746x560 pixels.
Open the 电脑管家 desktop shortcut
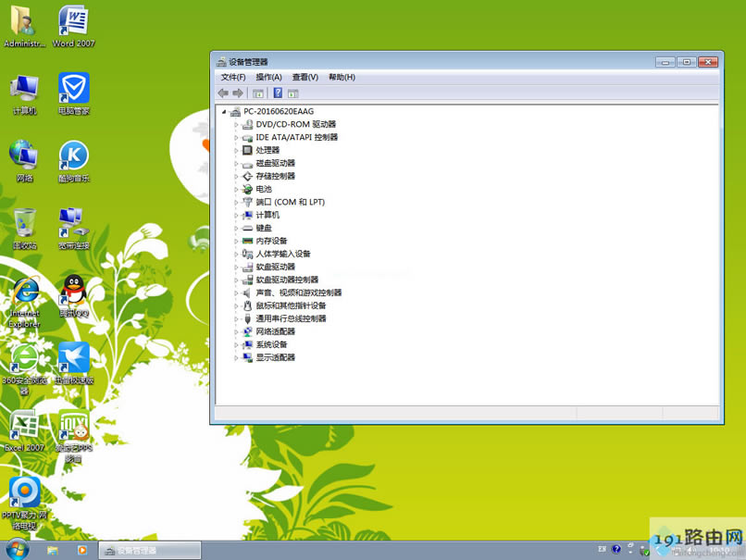coord(74,93)
